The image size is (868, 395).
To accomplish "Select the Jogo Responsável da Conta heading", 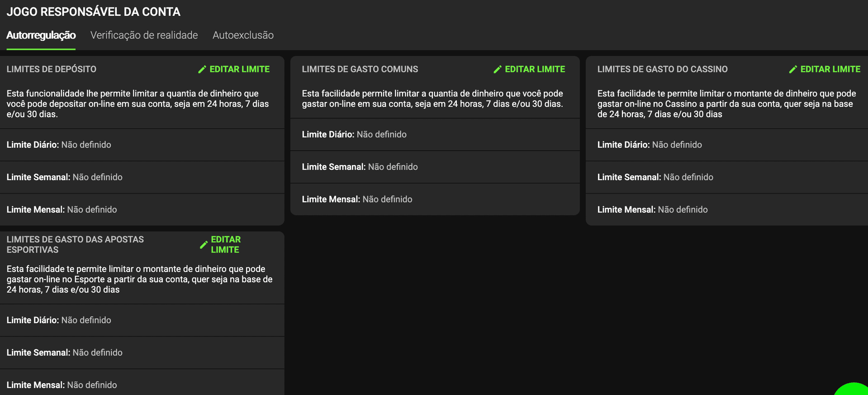I will click(x=93, y=12).
